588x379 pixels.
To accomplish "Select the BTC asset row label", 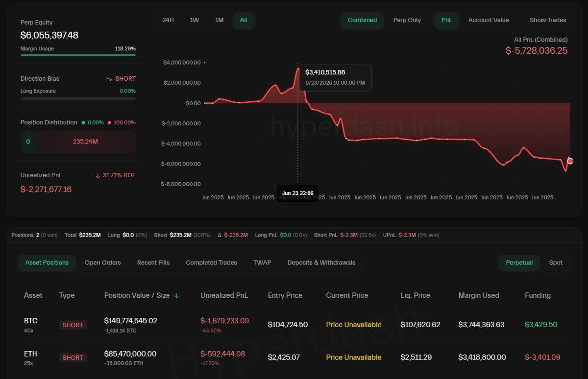I will [x=31, y=321].
